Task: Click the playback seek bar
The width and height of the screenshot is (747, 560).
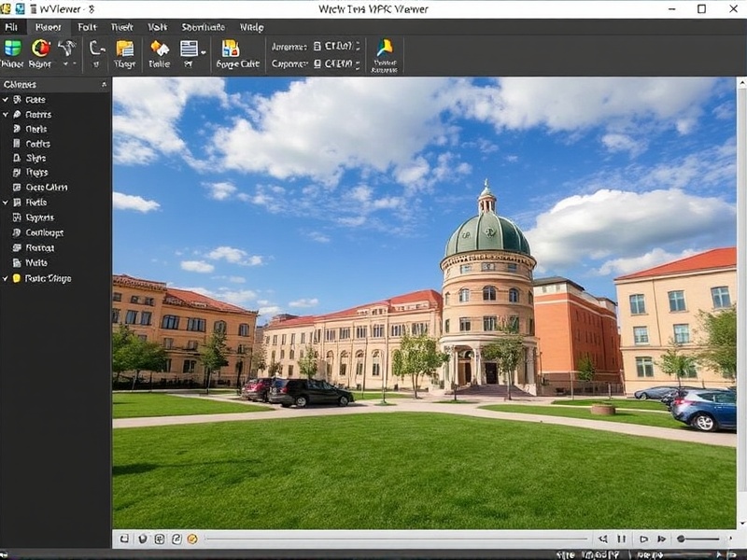Action: tap(396, 539)
